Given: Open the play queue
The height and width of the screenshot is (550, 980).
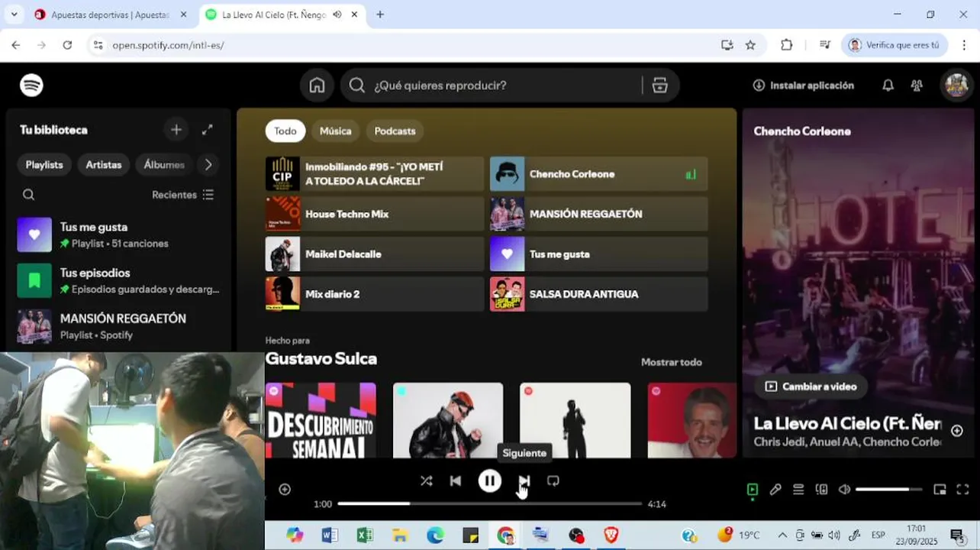Looking at the screenshot, I should [x=798, y=490].
